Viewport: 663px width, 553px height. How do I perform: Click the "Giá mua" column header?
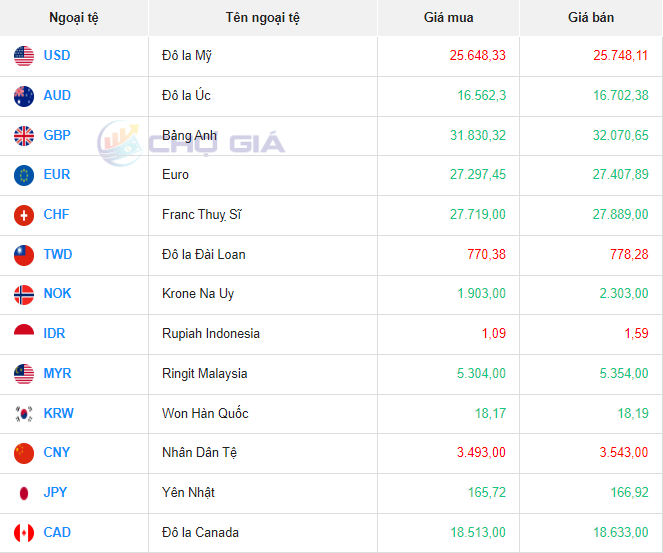pyautogui.click(x=448, y=18)
